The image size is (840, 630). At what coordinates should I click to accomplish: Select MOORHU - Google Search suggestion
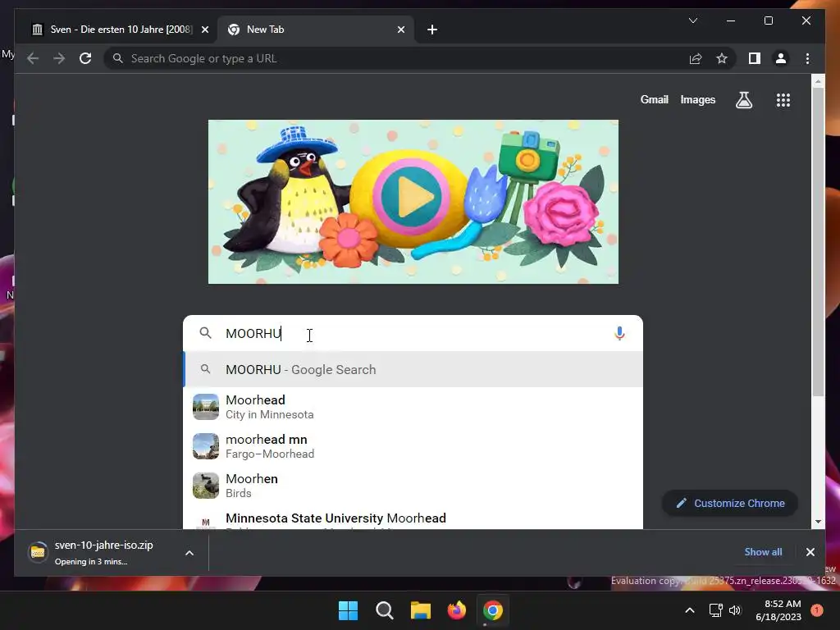click(413, 370)
